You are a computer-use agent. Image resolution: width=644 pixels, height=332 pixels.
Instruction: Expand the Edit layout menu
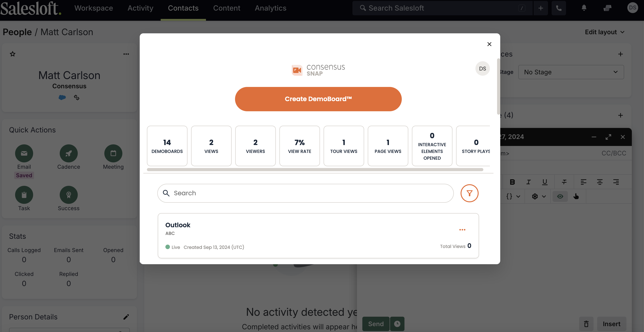coord(605,32)
